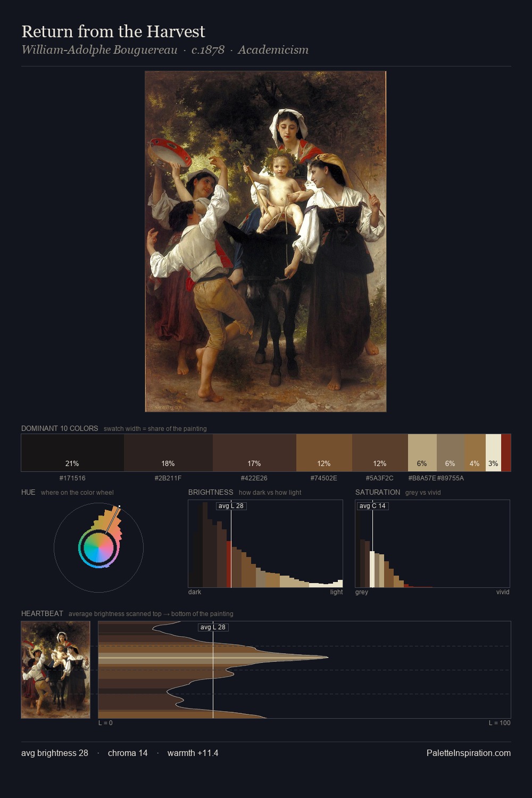Choose the second 6% grey-brown swatch
Image resolution: width=532 pixels, height=798 pixels.
click(451, 453)
